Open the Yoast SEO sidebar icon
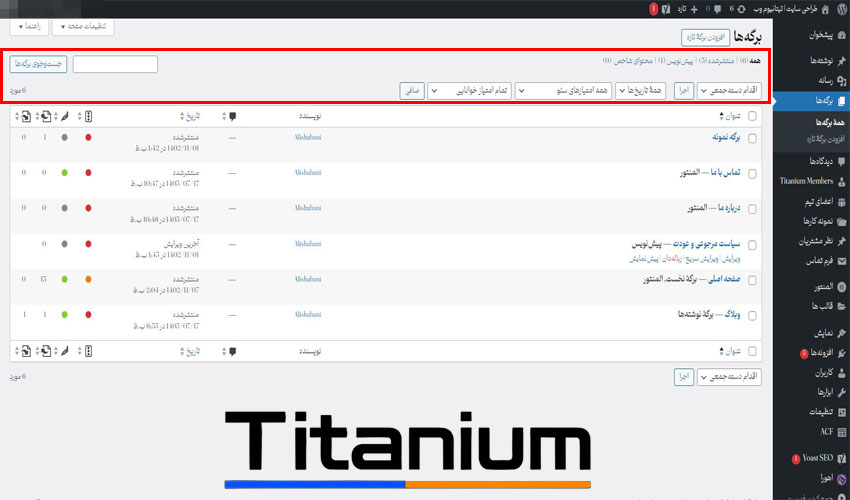This screenshot has width=850, height=500. click(x=841, y=459)
